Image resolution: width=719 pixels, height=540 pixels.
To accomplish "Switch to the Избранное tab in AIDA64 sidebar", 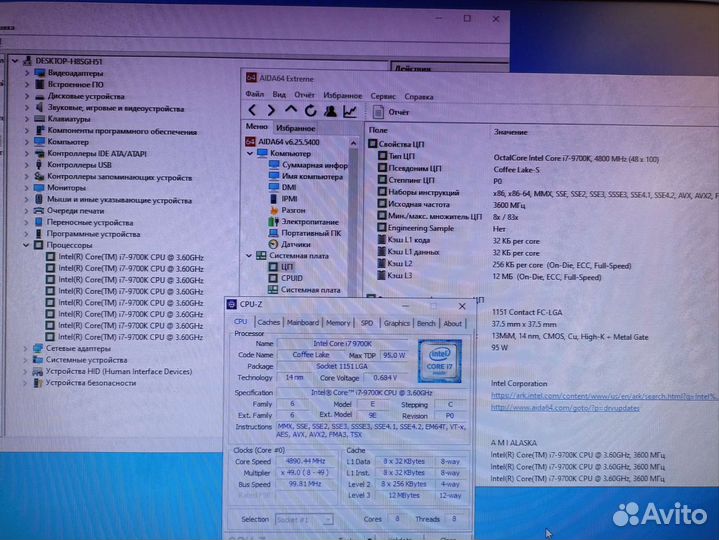I will coord(295,128).
